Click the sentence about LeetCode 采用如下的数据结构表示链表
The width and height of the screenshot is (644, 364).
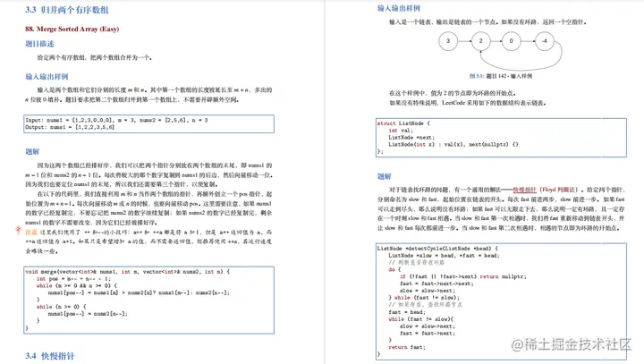tap(468, 103)
